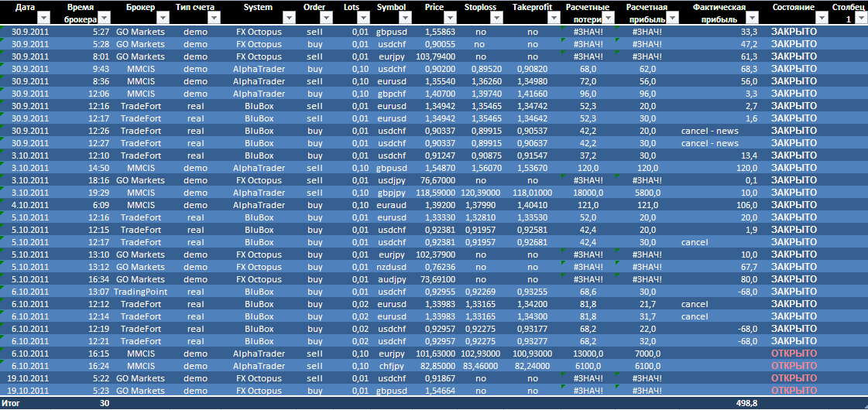The width and height of the screenshot is (868, 410).
Task: Select the gbpchf symbol cell
Action: click(391, 94)
